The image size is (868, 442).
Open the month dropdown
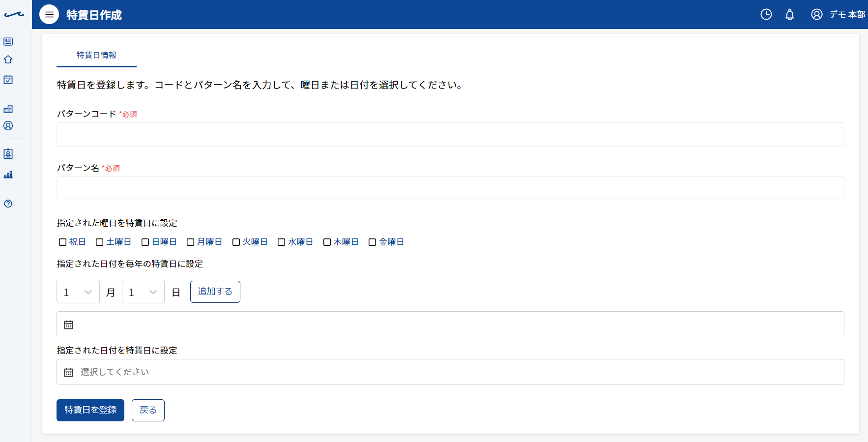click(x=78, y=292)
